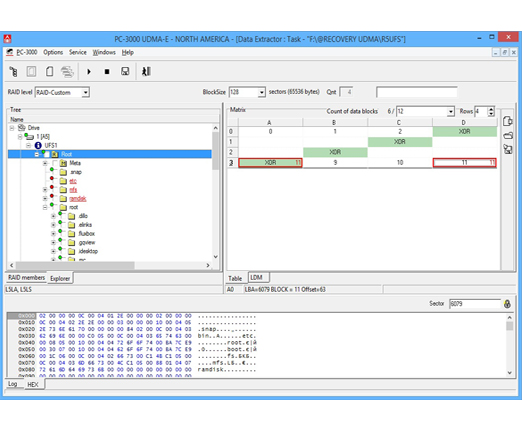
Task: Collapse the lowercase root folder node
Action: click(x=45, y=207)
